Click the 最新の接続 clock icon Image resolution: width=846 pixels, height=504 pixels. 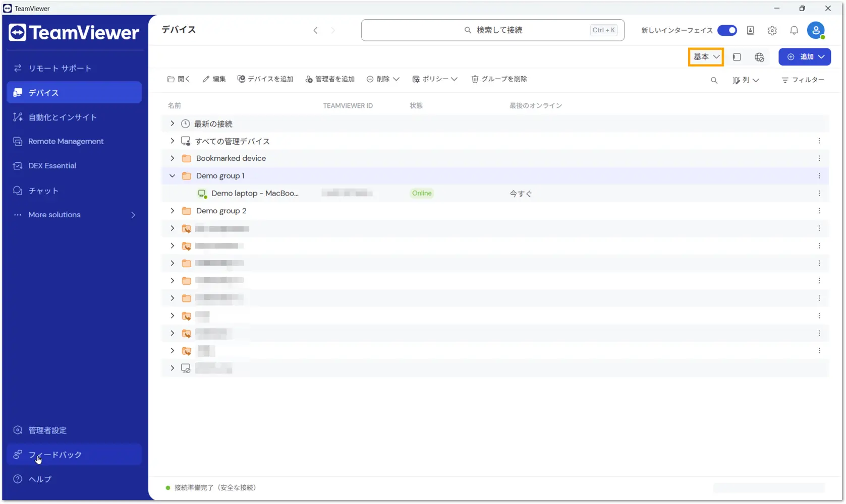click(185, 123)
